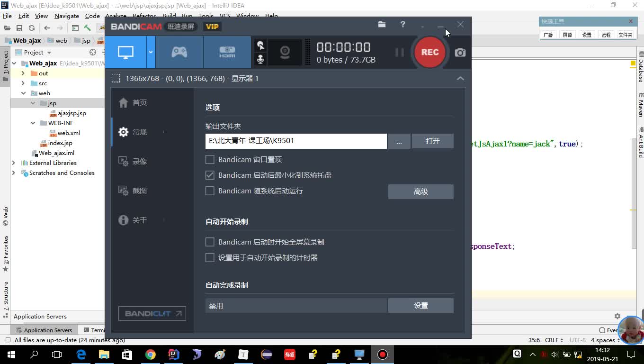
Task: Open Windows Start menu
Action: [11, 354]
